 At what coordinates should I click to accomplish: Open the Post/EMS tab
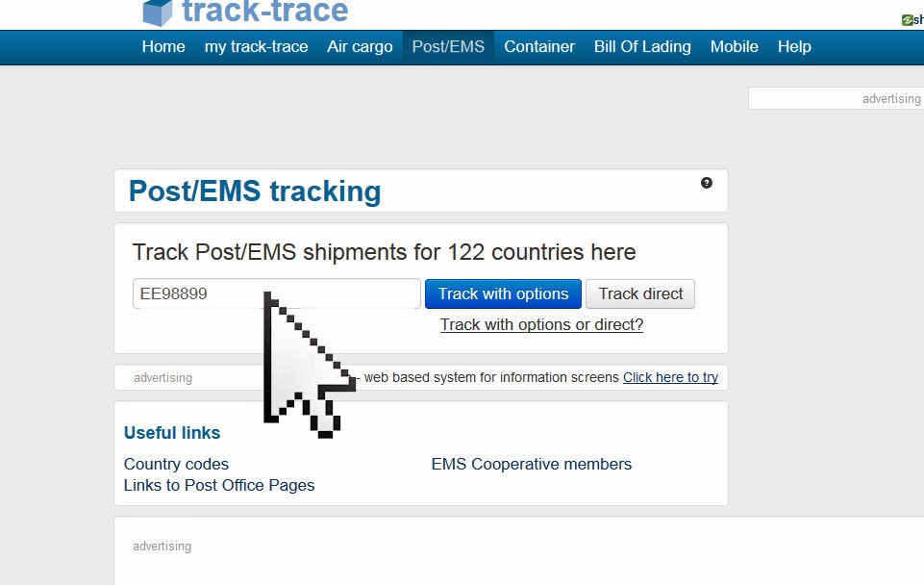448,46
